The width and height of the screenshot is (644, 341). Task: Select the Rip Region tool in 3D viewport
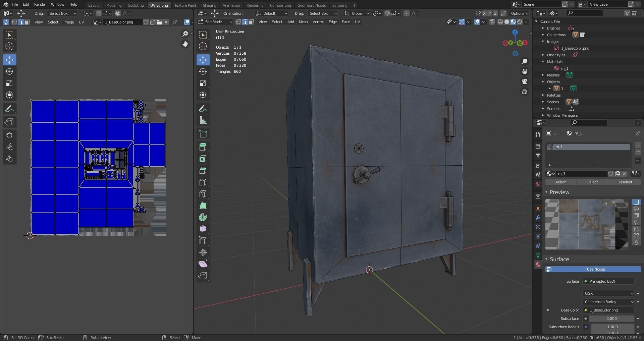203,276
